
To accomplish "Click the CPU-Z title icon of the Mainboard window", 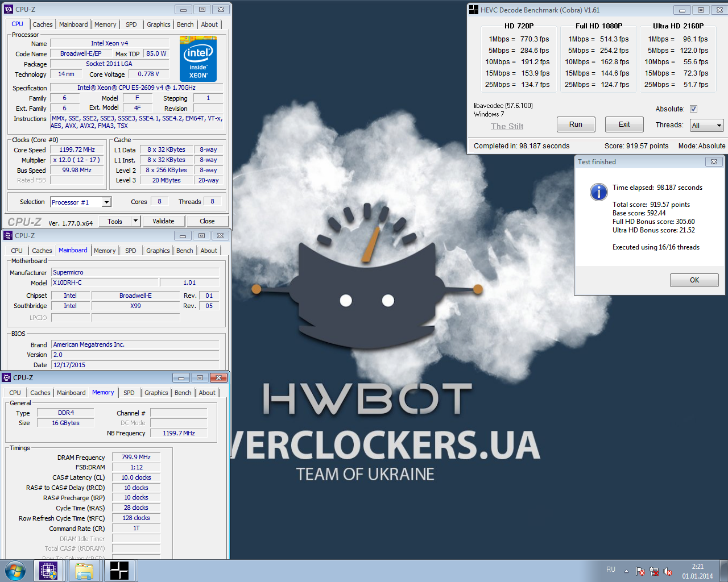I will click(8, 235).
